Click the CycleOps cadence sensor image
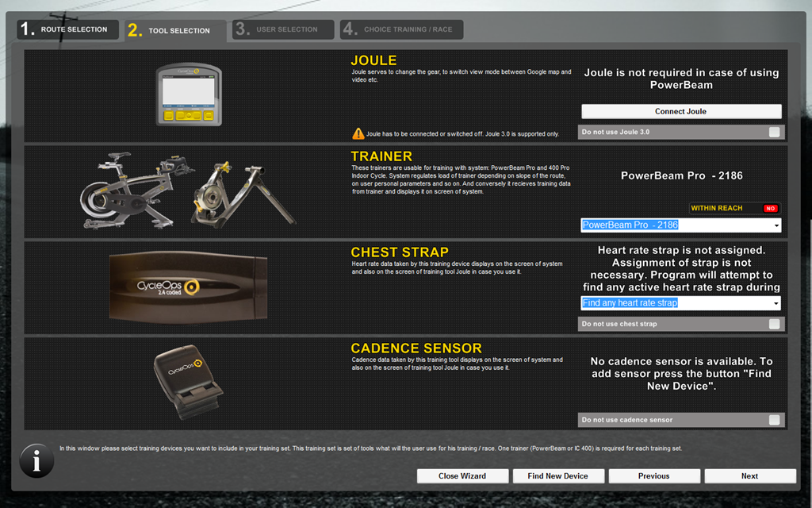This screenshot has width=812, height=508. pos(188,382)
